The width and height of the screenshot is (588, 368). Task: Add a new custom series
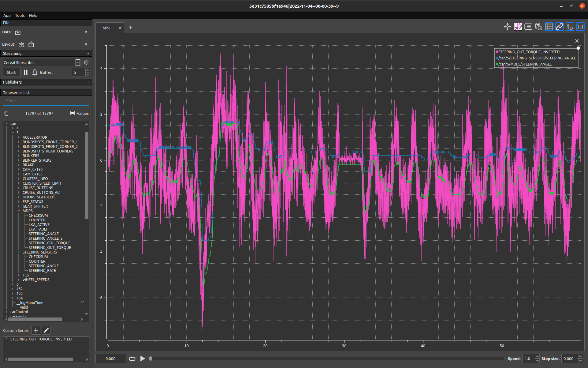pos(36,330)
